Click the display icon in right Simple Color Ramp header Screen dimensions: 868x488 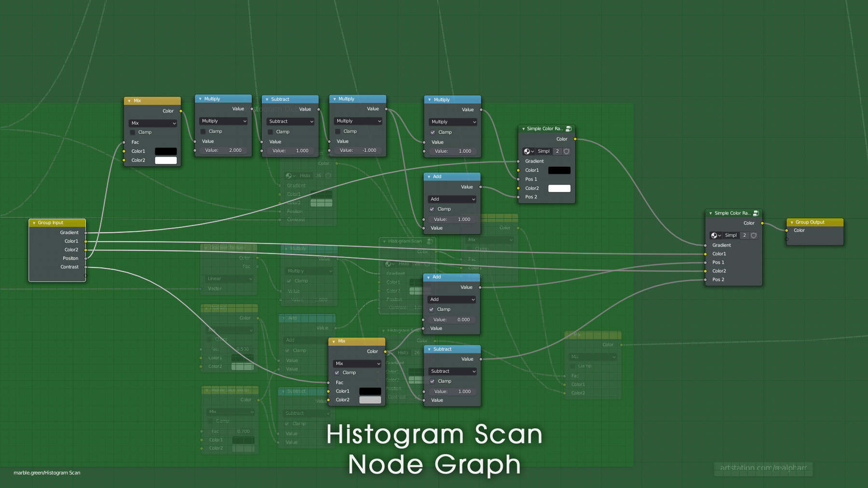[x=756, y=212]
